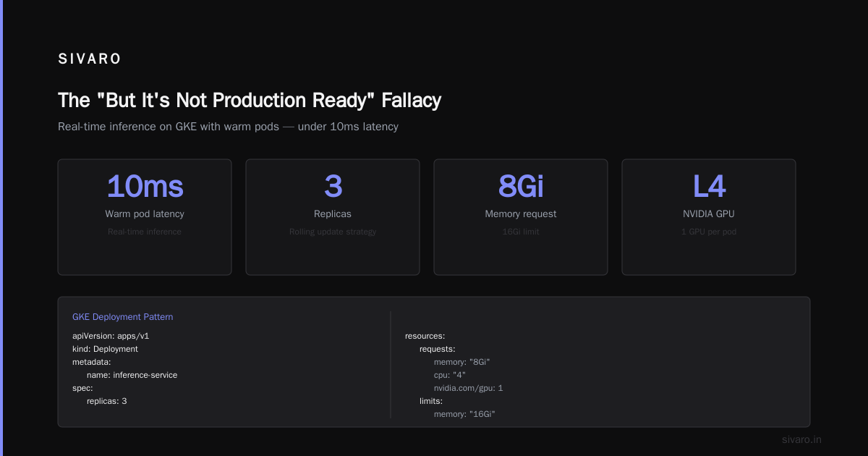868x456 pixels.
Task: Click the "kind: Deployment" line
Action: [x=105, y=349]
